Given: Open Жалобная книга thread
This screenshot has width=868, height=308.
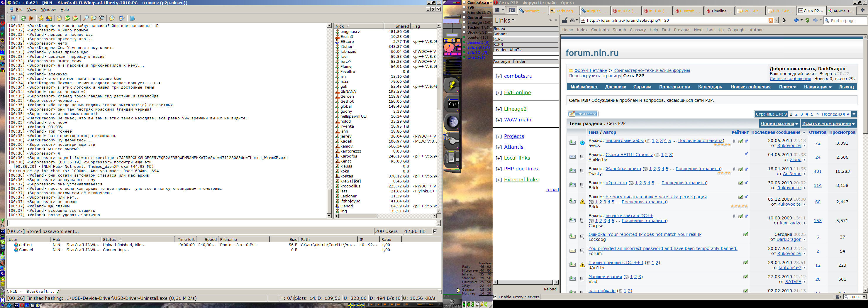Looking at the screenshot, I should [623, 169].
